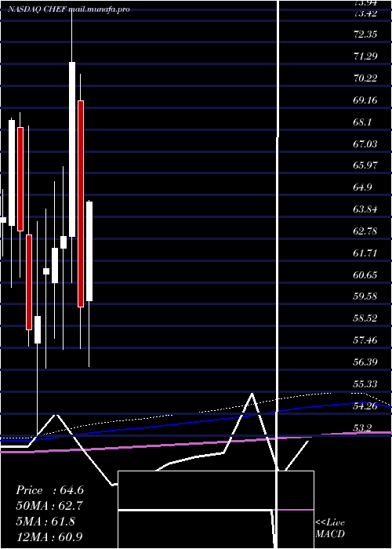Select the 62.78 price axis label

[365, 231]
